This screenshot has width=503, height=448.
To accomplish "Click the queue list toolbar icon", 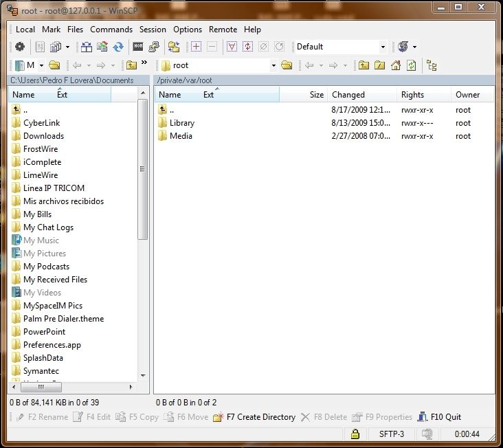I will [39, 47].
